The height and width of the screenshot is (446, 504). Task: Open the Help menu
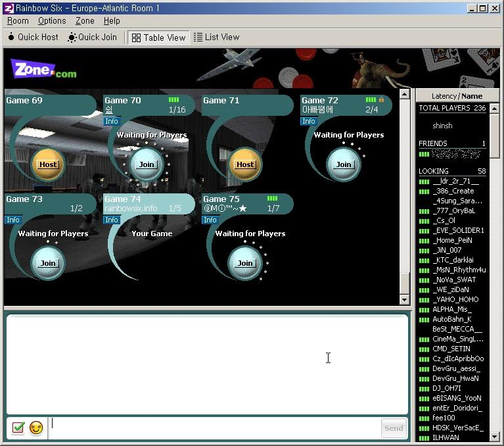click(x=112, y=21)
